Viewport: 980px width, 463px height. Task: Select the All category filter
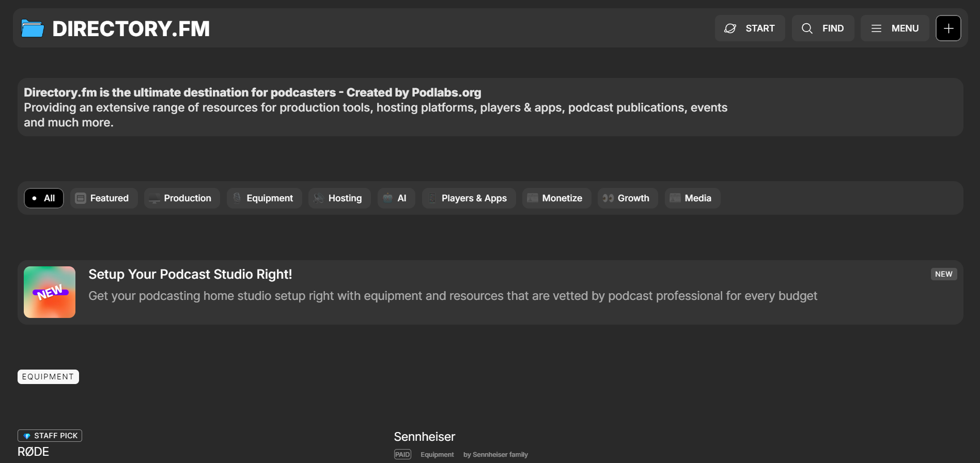(44, 198)
